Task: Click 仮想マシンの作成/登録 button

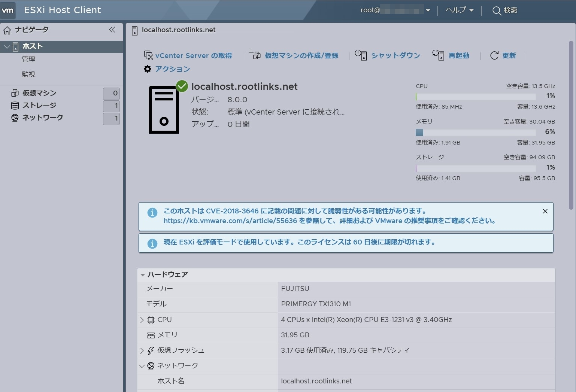Action: (x=294, y=55)
